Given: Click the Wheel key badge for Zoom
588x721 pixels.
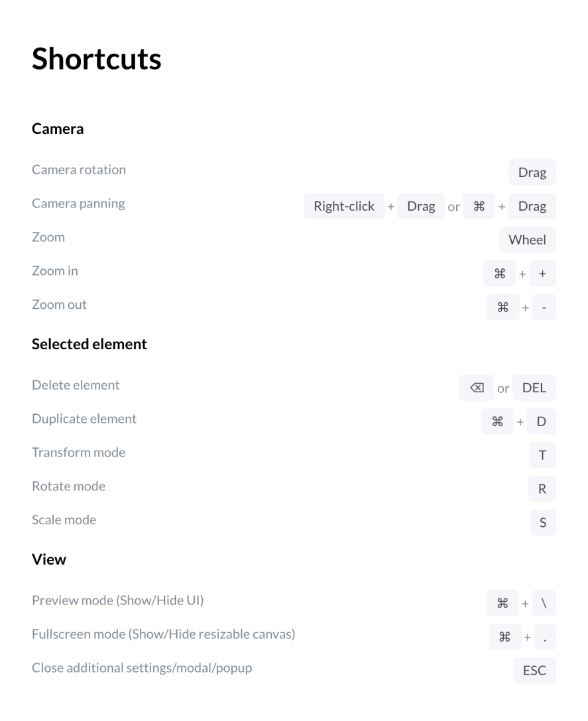Looking at the screenshot, I should pyautogui.click(x=527, y=240).
